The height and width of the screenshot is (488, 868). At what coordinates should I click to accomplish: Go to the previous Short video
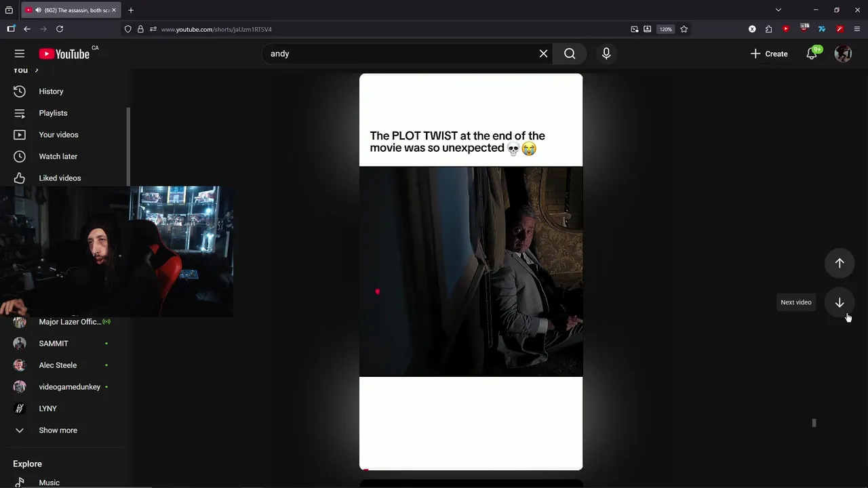[840, 263]
